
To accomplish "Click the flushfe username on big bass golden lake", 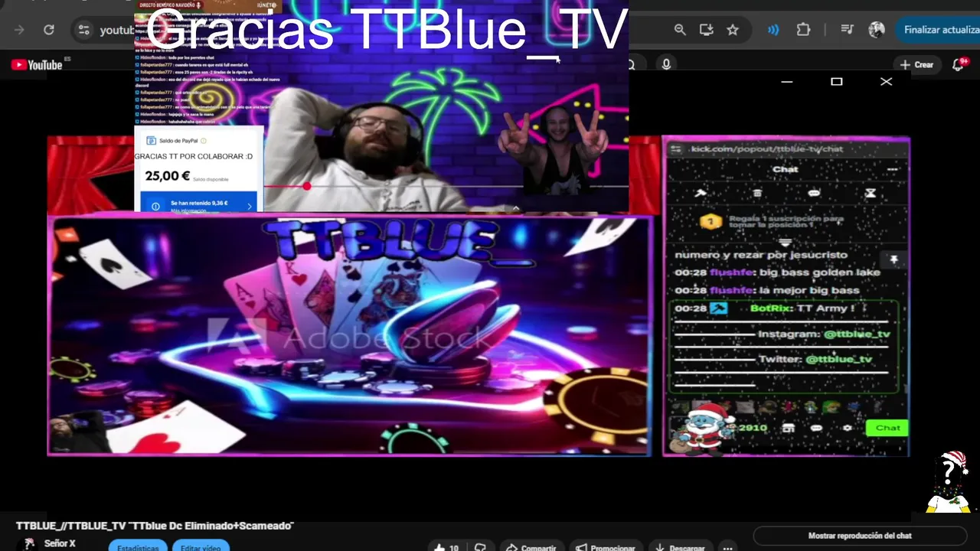I will [x=731, y=272].
